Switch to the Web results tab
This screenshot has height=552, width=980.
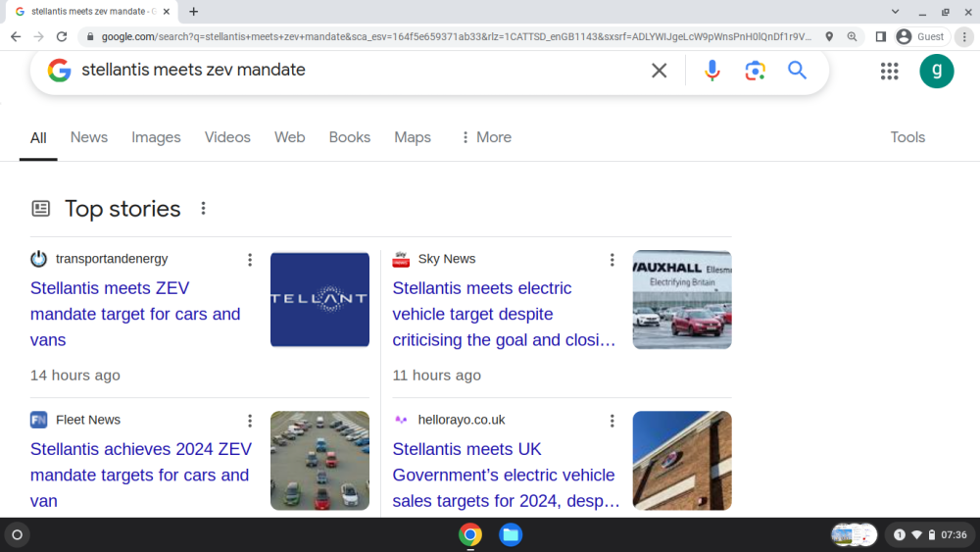click(289, 137)
